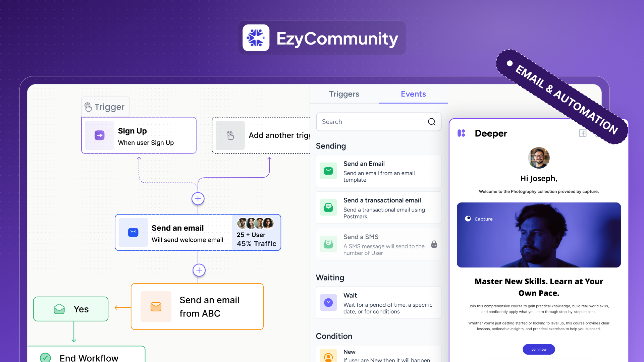Select the Yes branch node
This screenshot has width=644, height=362.
pyautogui.click(x=71, y=309)
